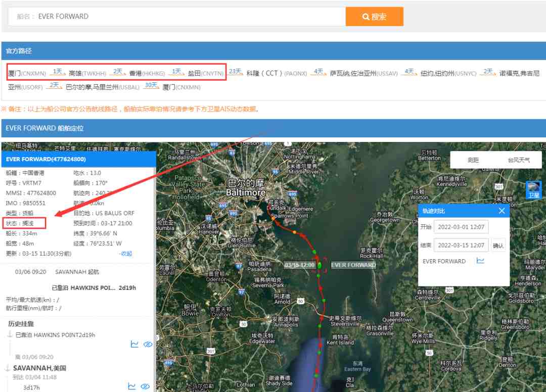Open the 台风天气 typhoon weather layer

pos(519,160)
